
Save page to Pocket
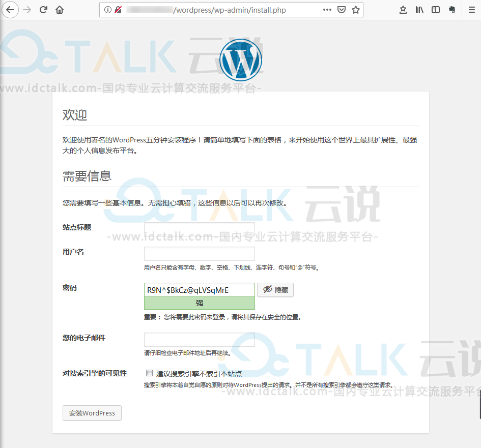342,10
